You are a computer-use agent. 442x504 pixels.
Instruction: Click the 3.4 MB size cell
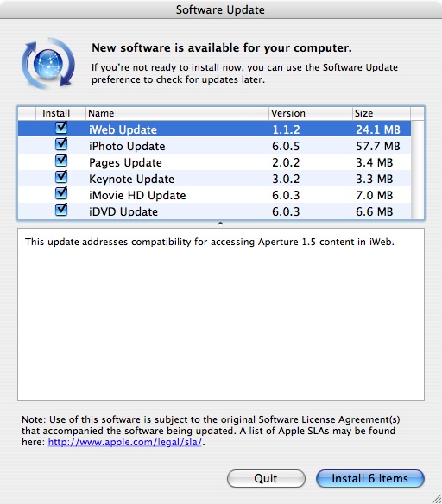point(374,162)
